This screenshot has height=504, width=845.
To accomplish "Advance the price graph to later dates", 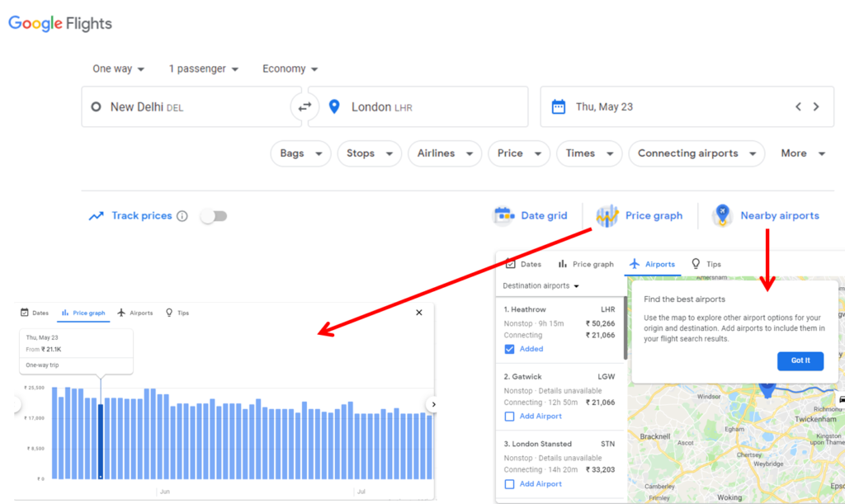I will pos(432,404).
